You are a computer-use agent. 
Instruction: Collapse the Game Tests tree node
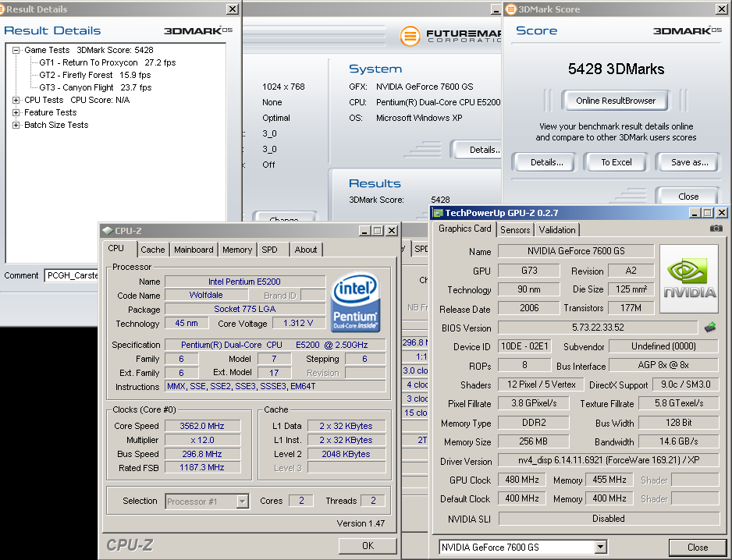click(16, 50)
